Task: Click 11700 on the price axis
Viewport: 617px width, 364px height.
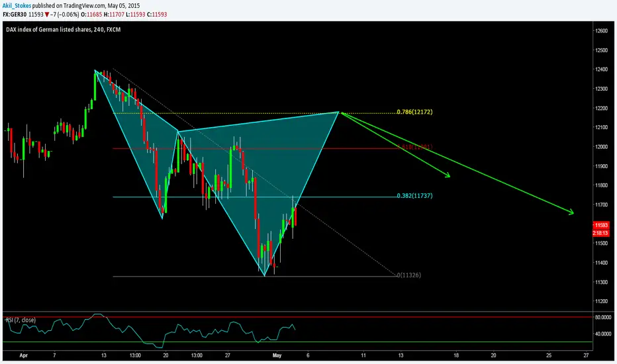Action: (600, 205)
